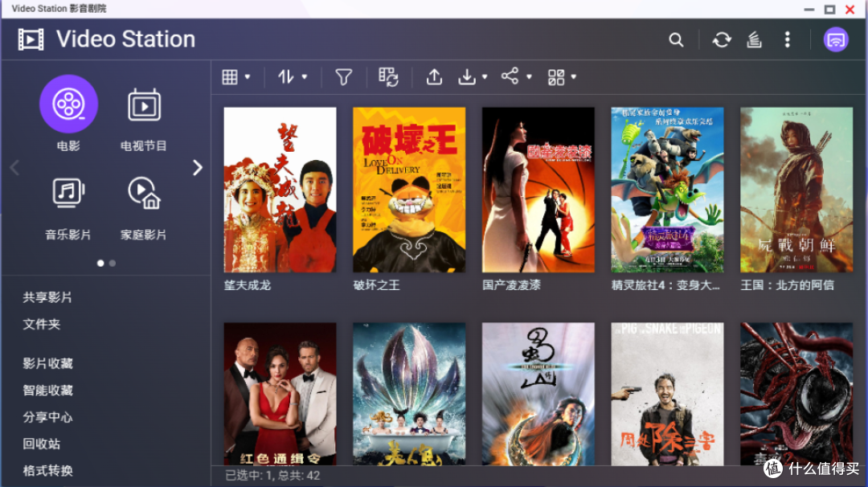Click the share icon in toolbar

pyautogui.click(x=510, y=76)
